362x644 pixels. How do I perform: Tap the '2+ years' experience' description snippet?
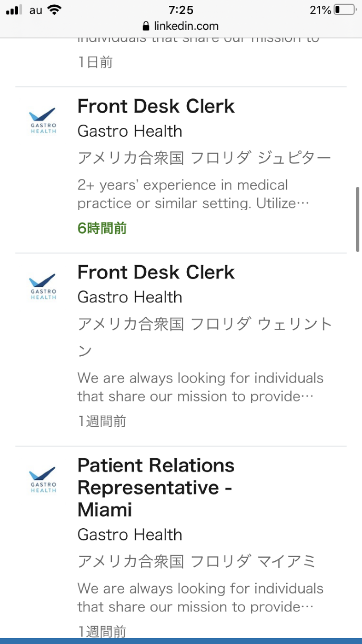coord(183,194)
